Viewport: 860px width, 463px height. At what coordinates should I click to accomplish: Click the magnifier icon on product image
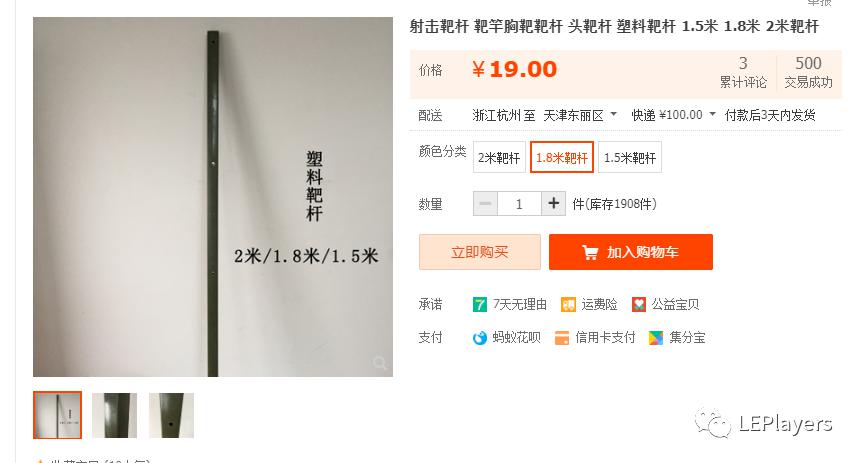(380, 363)
